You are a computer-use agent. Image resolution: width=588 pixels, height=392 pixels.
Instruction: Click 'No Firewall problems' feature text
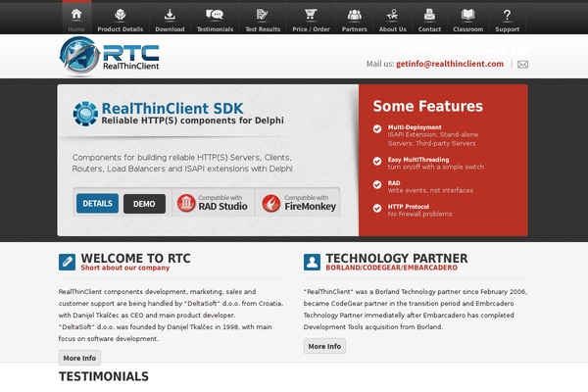[x=419, y=214]
